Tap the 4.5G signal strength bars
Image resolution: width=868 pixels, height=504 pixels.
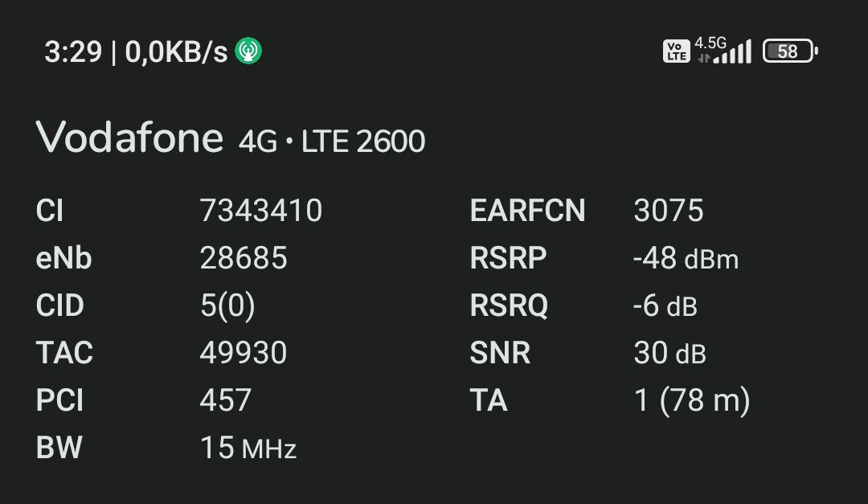click(732, 51)
